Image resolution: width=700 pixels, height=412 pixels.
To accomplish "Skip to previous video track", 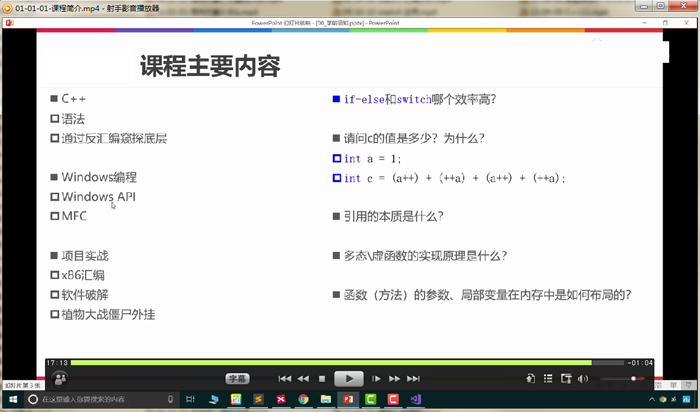I will tap(284, 379).
